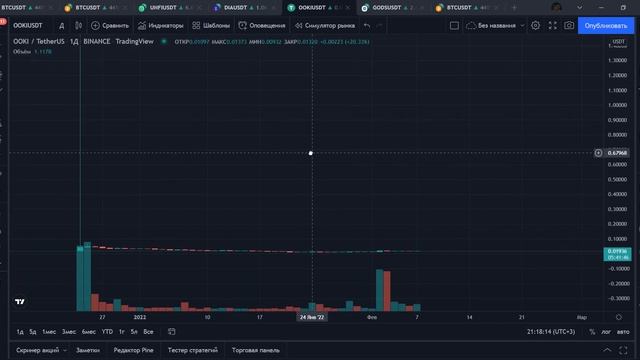Start the Симулятор рынка replay

pyautogui.click(x=325, y=25)
